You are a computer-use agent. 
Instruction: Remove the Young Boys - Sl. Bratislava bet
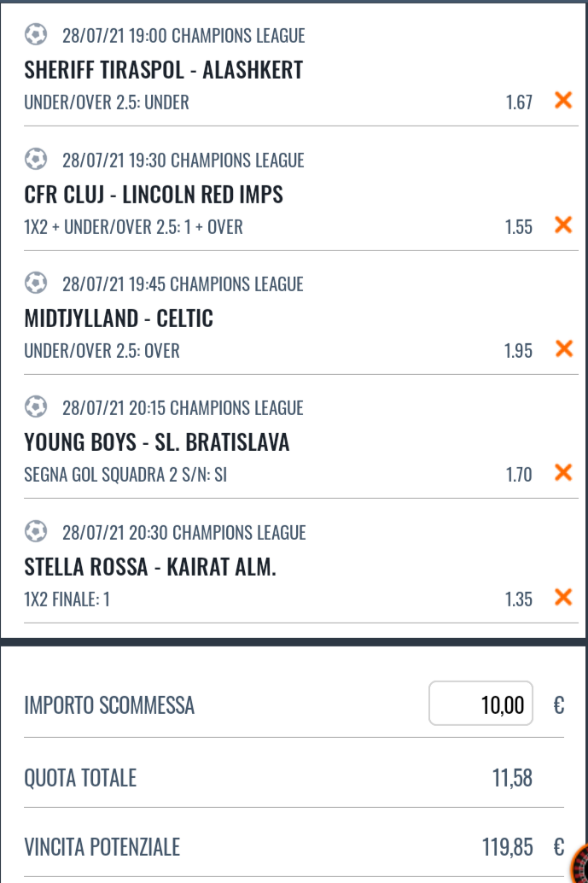tap(563, 473)
